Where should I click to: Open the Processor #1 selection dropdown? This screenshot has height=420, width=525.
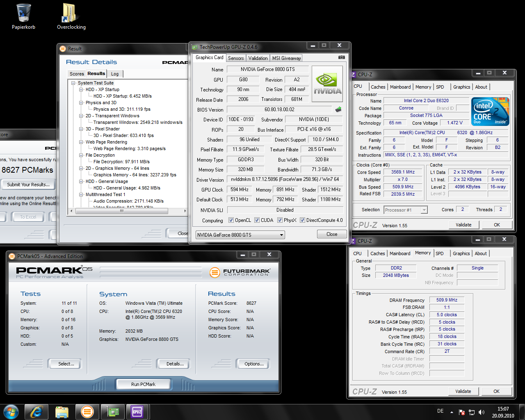406,210
